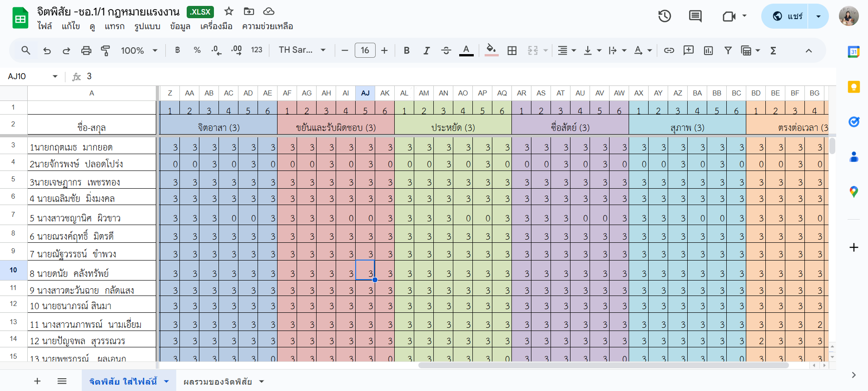Viewport: 868px width, 391px height.
Task: Click the functions sigma icon
Action: [773, 50]
